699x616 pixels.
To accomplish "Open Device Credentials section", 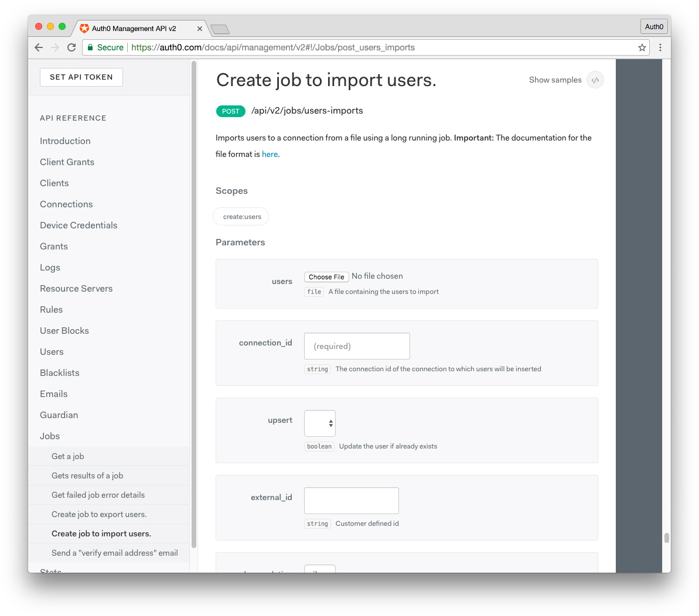I will point(79,225).
